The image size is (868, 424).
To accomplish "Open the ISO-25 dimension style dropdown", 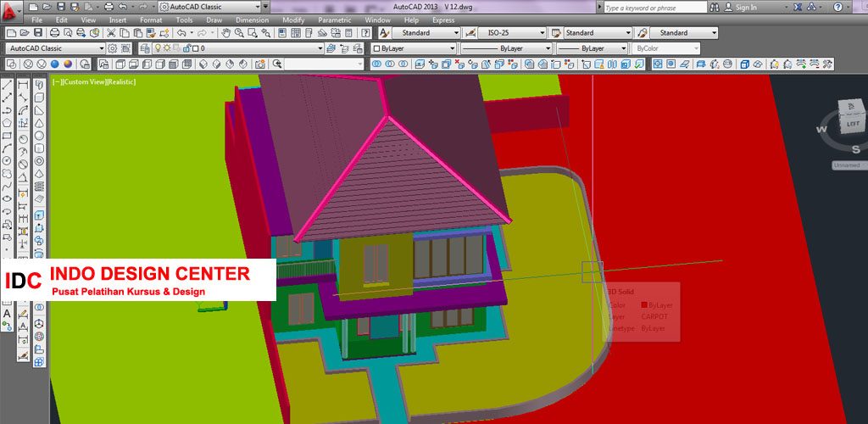I will coord(513,33).
